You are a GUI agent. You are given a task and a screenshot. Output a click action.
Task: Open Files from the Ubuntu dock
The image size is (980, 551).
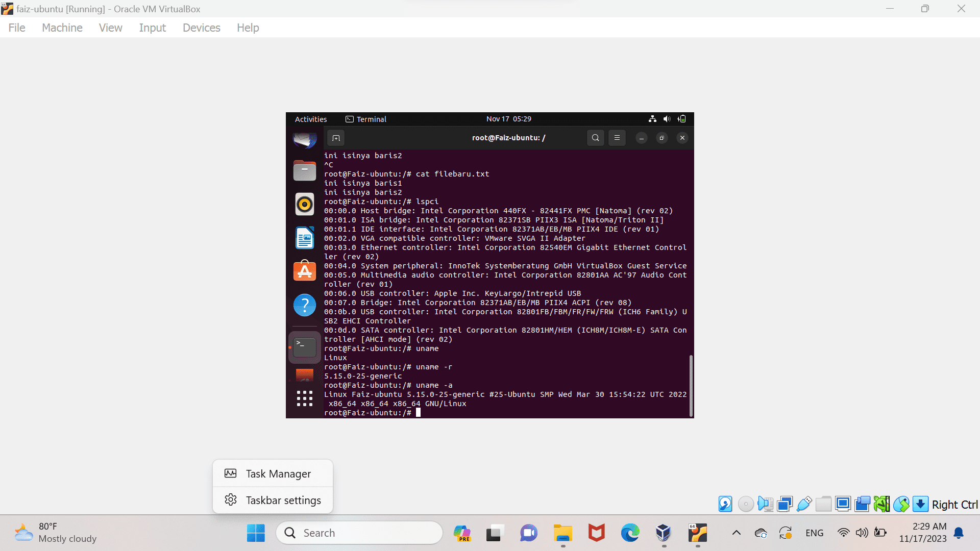tap(305, 170)
